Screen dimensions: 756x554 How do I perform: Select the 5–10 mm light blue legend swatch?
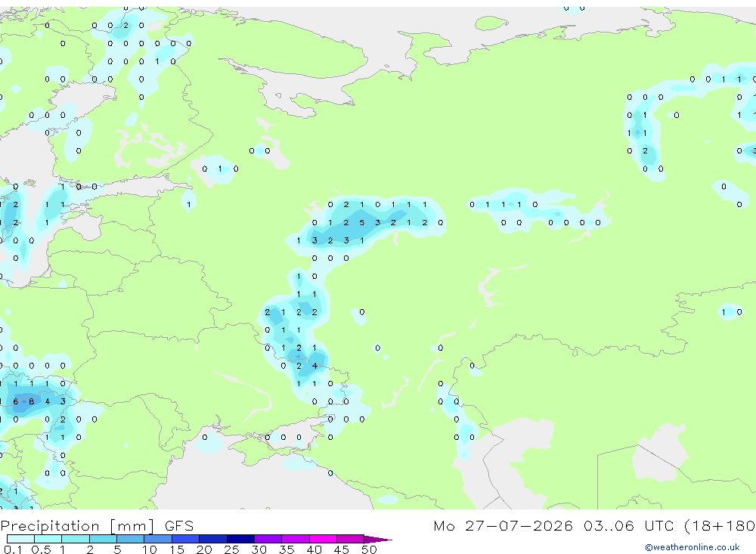coord(131,539)
